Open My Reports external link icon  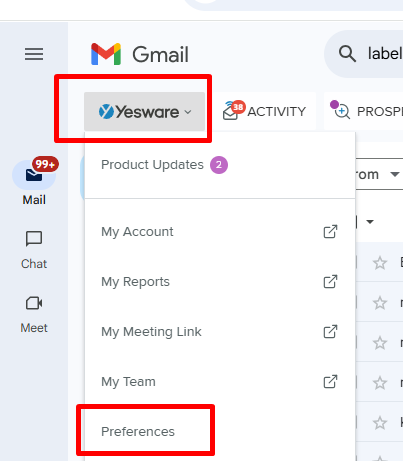click(x=330, y=281)
